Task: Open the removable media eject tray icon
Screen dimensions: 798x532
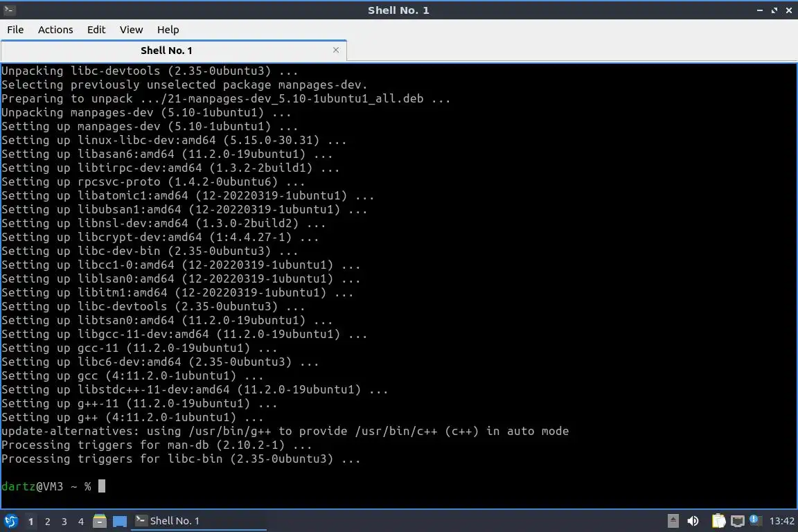Action: coord(673,521)
